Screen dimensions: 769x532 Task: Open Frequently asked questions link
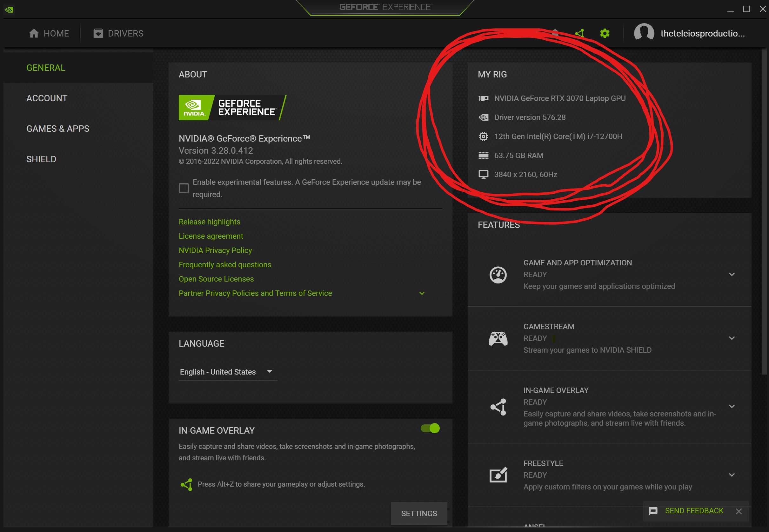(x=225, y=265)
